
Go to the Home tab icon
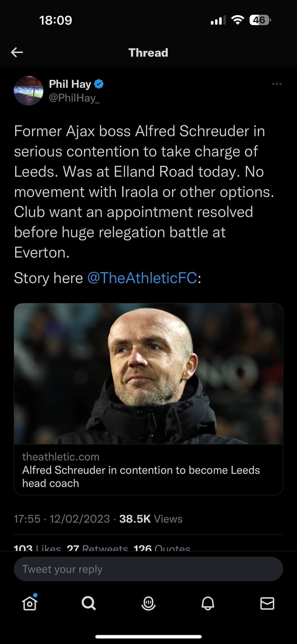[x=30, y=603]
